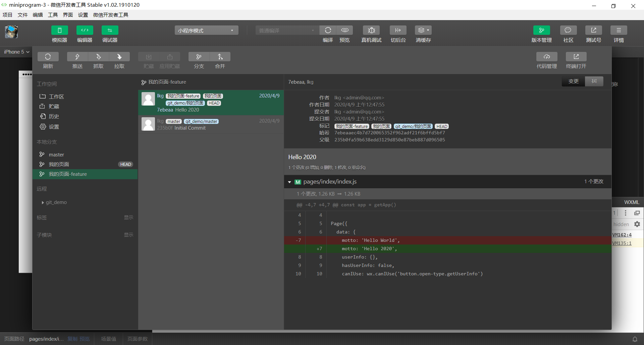This screenshot has height=345, width=644.
Task: Open 历史 history in sidebar
Action: (x=85, y=116)
